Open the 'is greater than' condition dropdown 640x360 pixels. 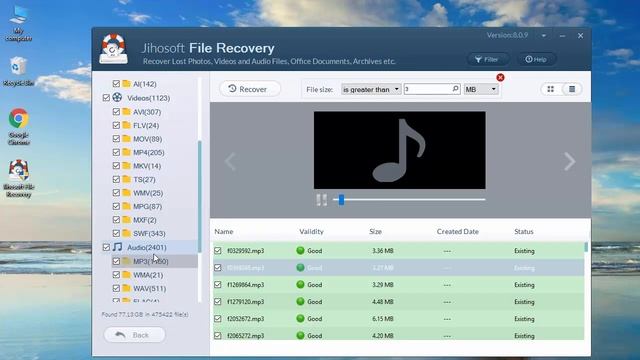click(x=371, y=89)
